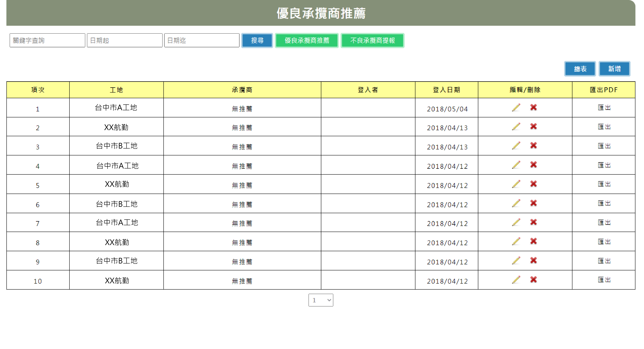The height and width of the screenshot is (349, 644).
Task: Focus the 日期迄 end date field
Action: tap(202, 40)
